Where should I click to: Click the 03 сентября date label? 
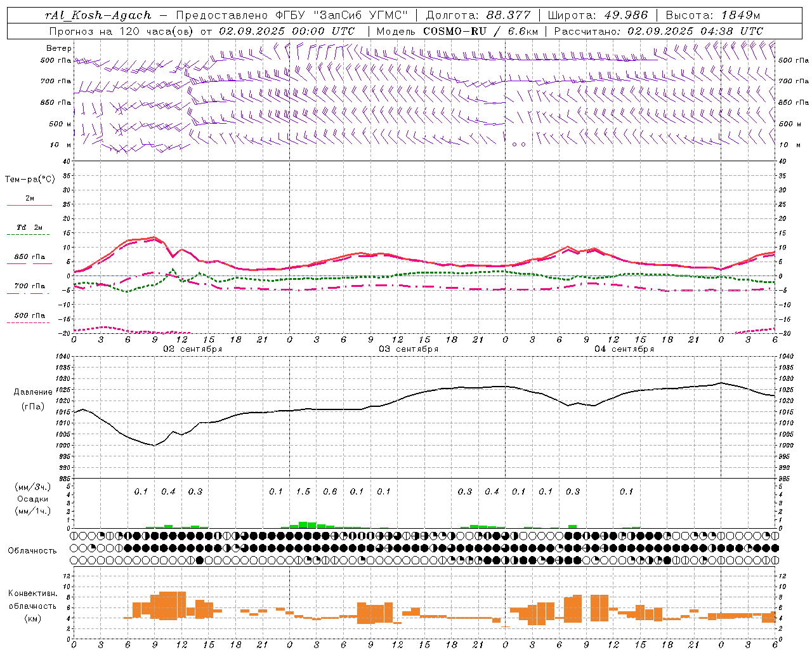click(x=409, y=349)
